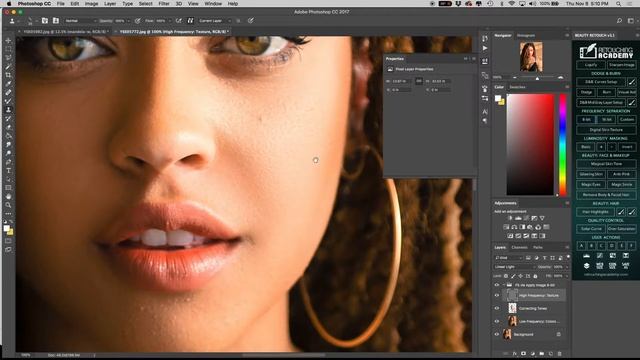Image resolution: width=640 pixels, height=360 pixels.
Task: Click the brush icon beside D&B Mid-Gray Layer Setup
Action: pyautogui.click(x=631, y=102)
